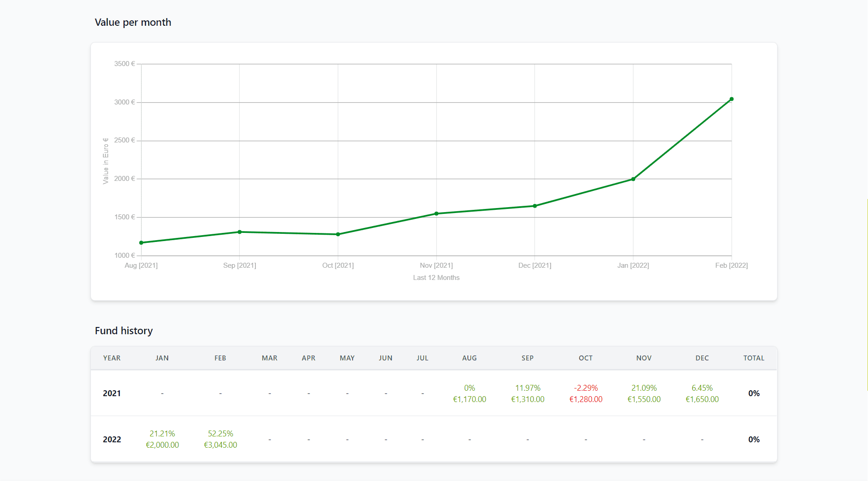Viewport: 868px width, 483px height.
Task: Select the Dec [2021] chart data point
Action: click(534, 206)
